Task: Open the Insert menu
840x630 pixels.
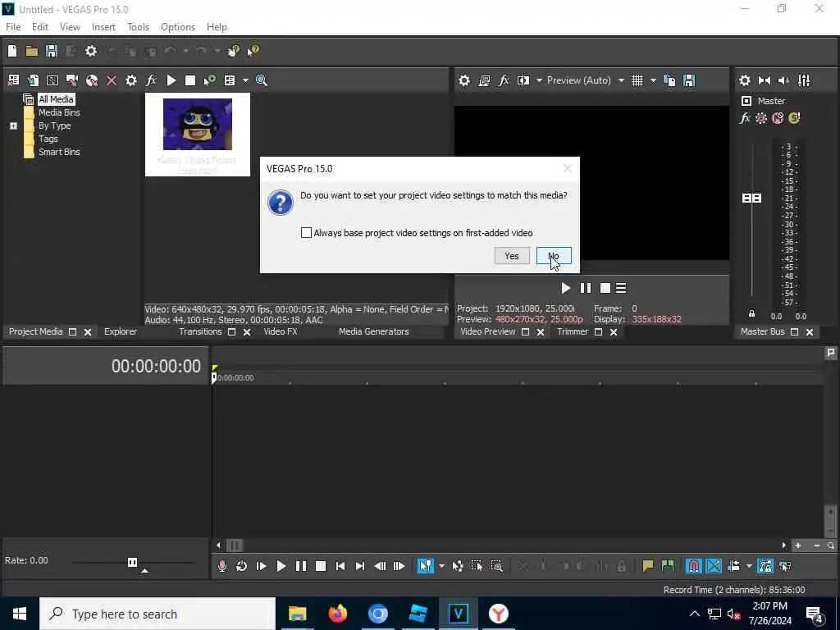Action: click(103, 27)
